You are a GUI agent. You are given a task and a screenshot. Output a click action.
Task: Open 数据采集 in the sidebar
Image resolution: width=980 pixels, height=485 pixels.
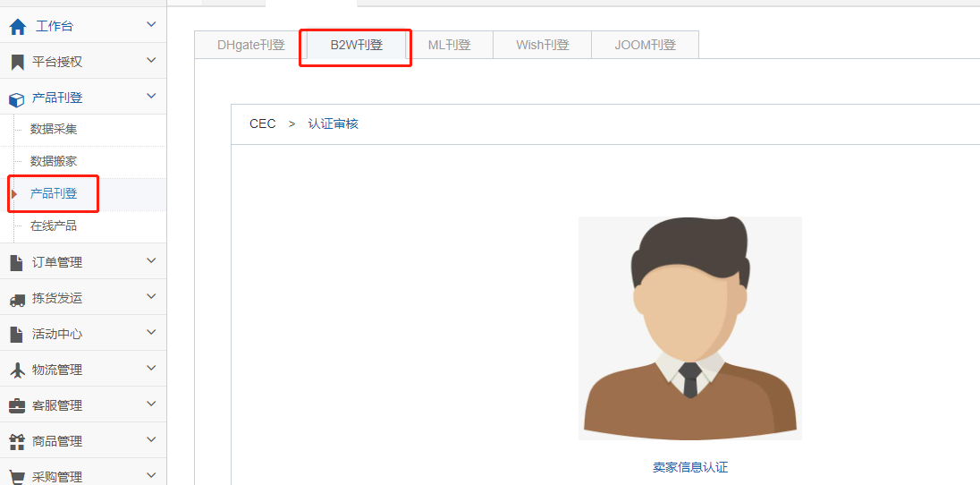[54, 130]
